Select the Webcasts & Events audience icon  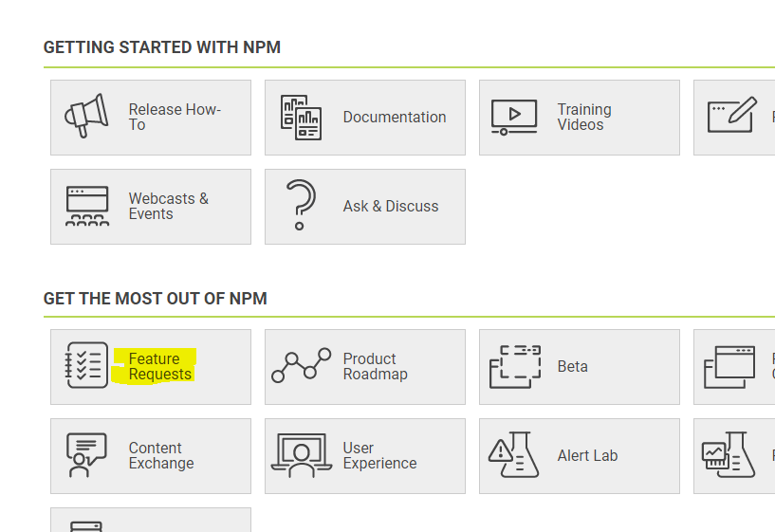[x=87, y=206]
